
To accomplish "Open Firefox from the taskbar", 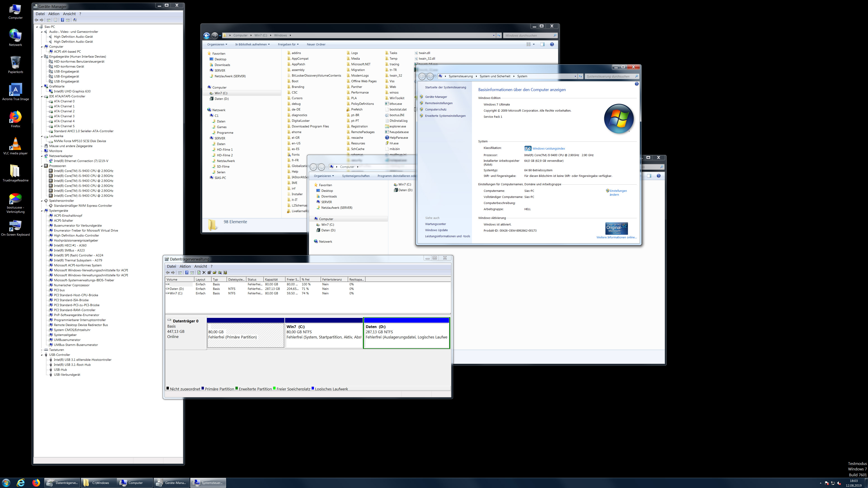I will (36, 483).
